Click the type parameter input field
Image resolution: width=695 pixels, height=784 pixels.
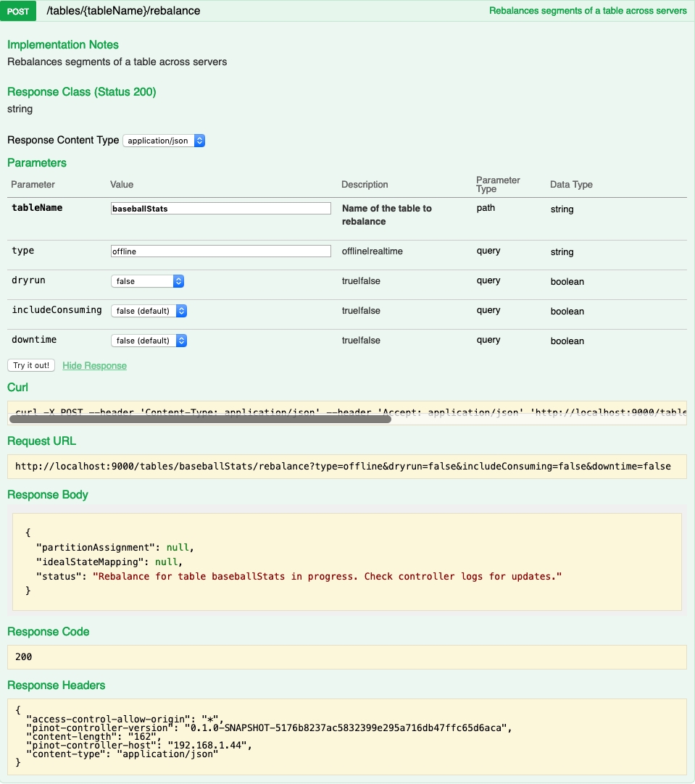[220, 251]
